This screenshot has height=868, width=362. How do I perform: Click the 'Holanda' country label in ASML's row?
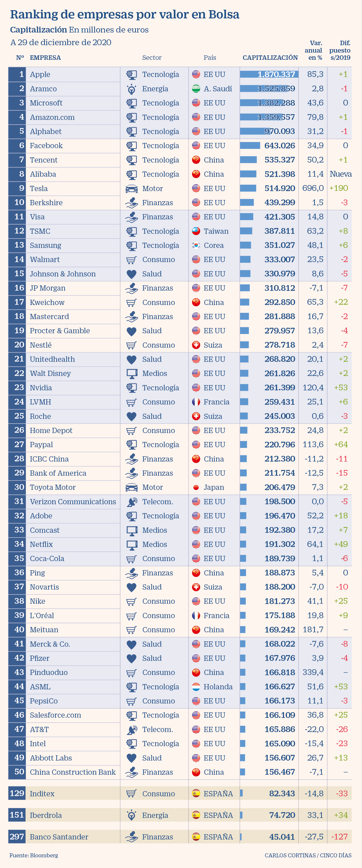click(218, 687)
